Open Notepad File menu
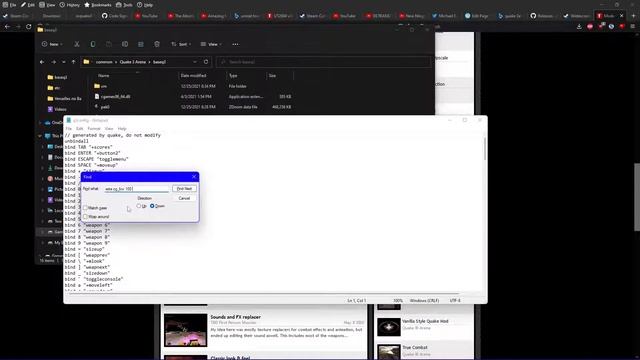Screen dimensions: 640x360 [x=69, y=129]
